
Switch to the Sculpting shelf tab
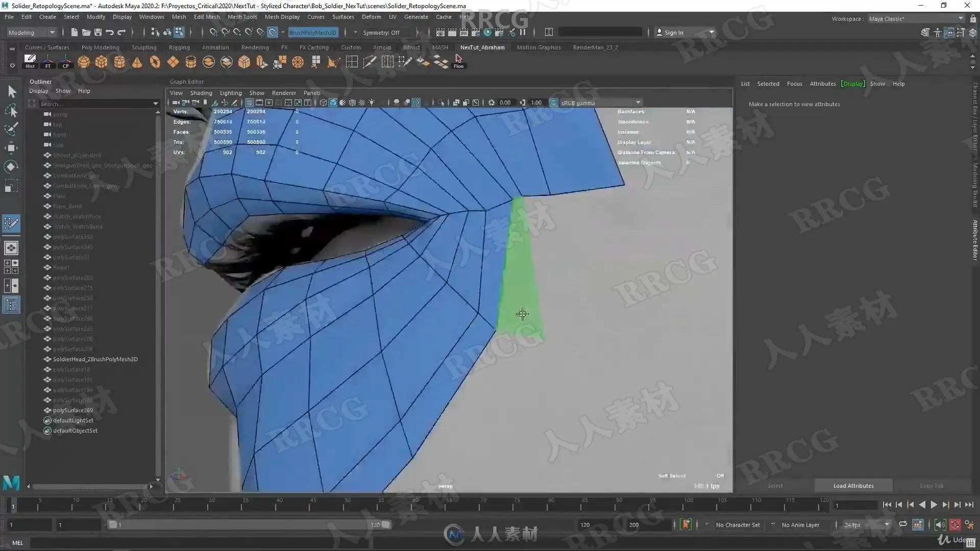[144, 47]
